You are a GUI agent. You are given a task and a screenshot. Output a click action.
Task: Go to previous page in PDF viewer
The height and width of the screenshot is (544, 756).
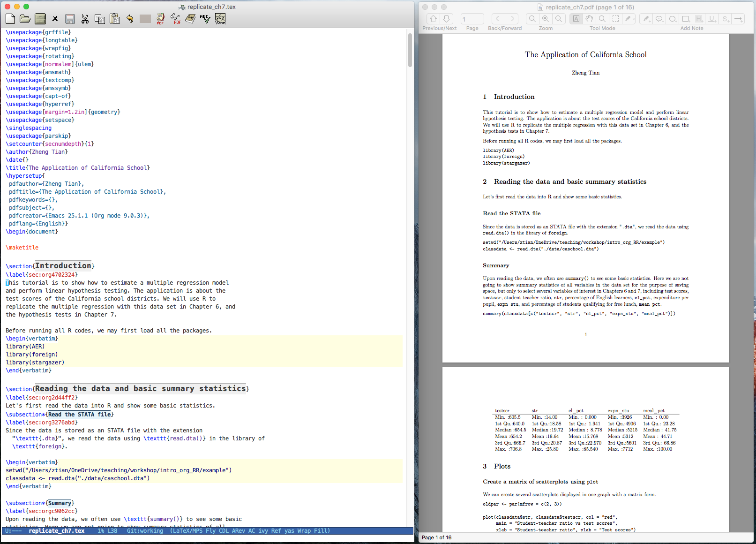pyautogui.click(x=433, y=19)
